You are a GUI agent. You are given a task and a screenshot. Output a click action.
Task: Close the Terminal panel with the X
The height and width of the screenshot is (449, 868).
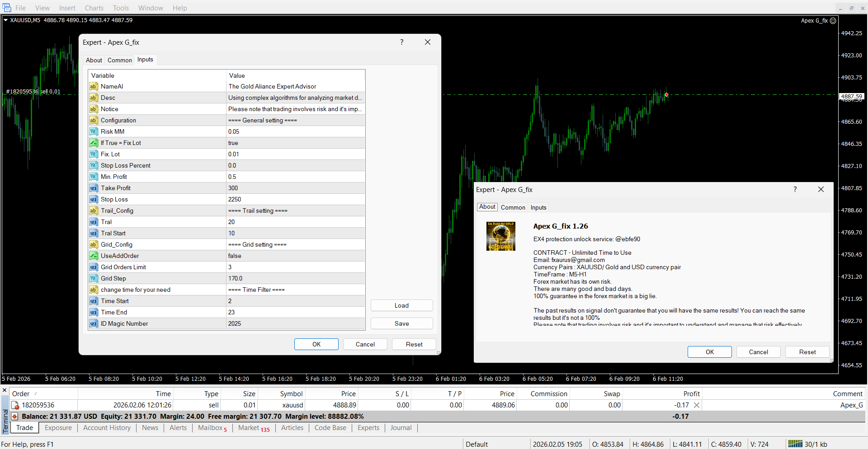[5, 390]
